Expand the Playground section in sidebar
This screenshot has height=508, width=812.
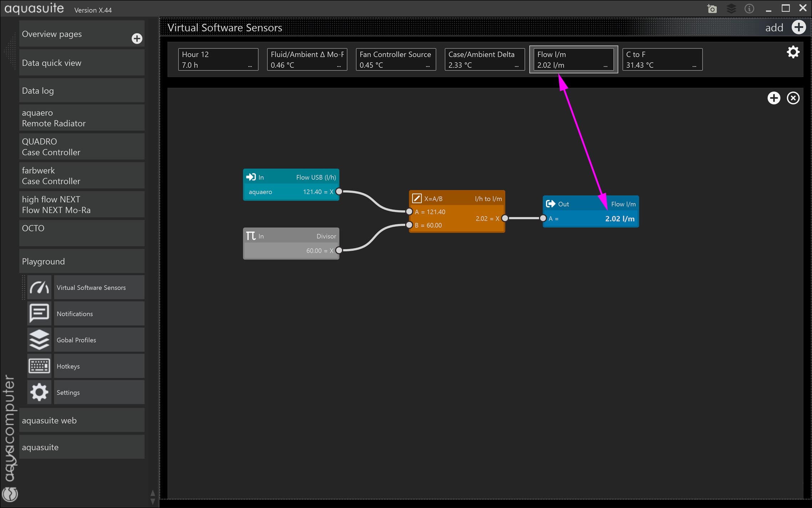click(x=81, y=261)
